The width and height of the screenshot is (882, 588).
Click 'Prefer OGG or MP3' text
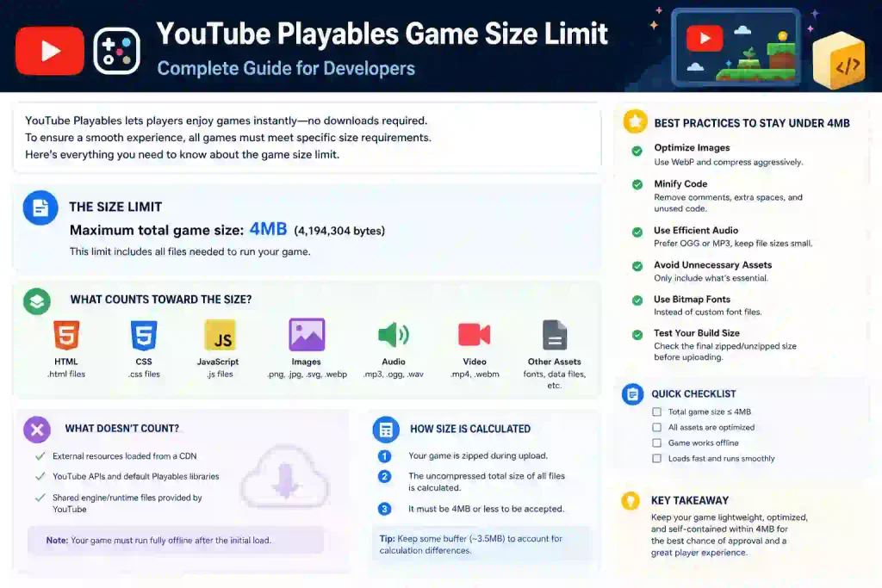733,244
